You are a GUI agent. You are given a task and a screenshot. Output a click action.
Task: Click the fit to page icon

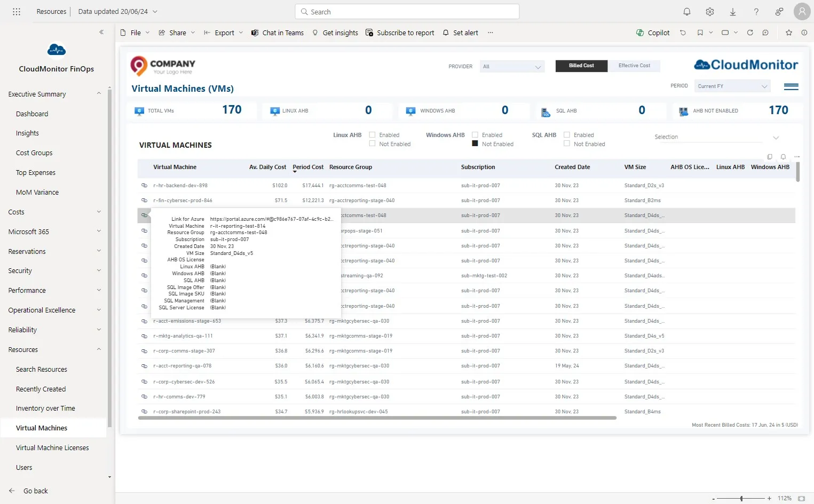(x=801, y=498)
